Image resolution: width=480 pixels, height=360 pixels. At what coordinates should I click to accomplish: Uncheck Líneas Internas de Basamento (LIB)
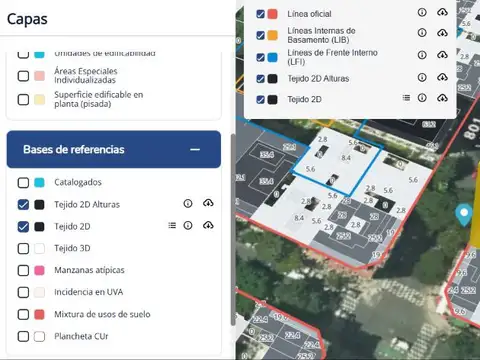(260, 35)
